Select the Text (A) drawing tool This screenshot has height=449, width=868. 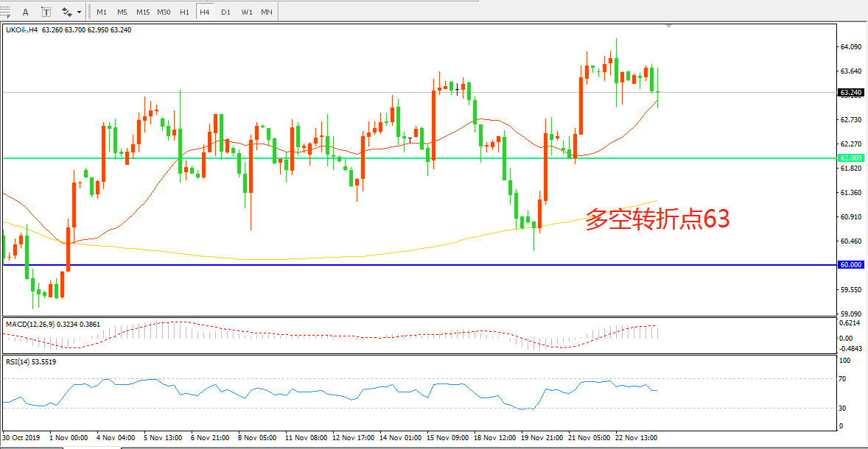(x=26, y=12)
